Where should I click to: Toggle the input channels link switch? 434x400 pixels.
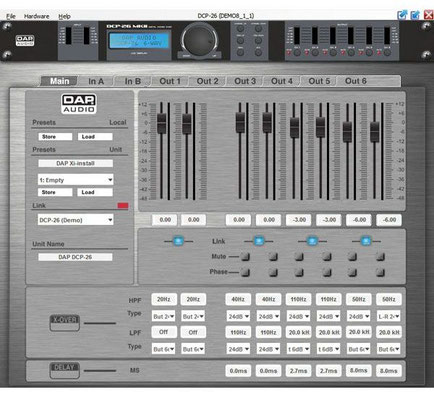pos(178,241)
